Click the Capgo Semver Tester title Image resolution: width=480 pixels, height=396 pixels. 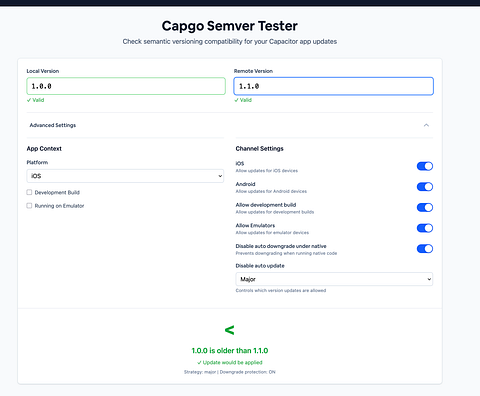[x=230, y=26]
